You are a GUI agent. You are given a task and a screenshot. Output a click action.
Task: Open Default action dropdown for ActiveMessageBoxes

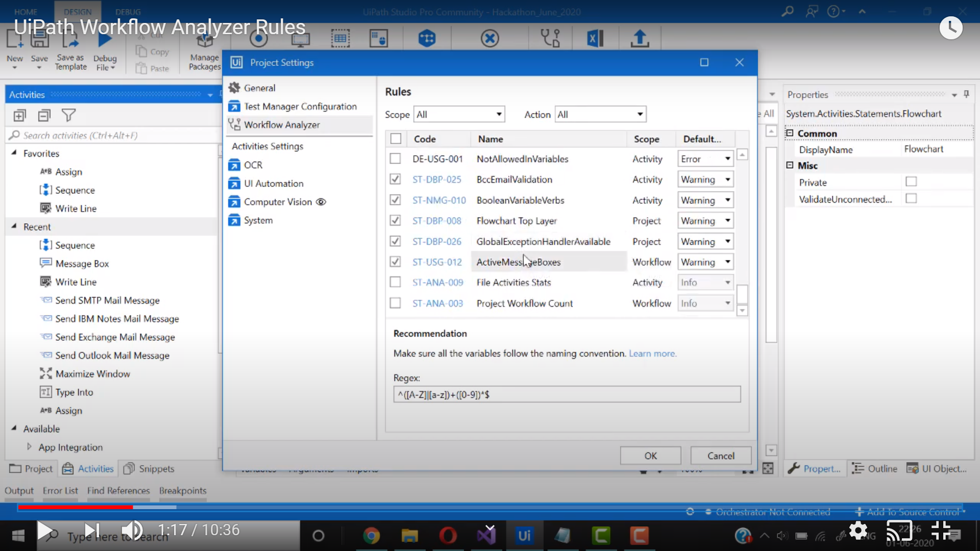705,262
